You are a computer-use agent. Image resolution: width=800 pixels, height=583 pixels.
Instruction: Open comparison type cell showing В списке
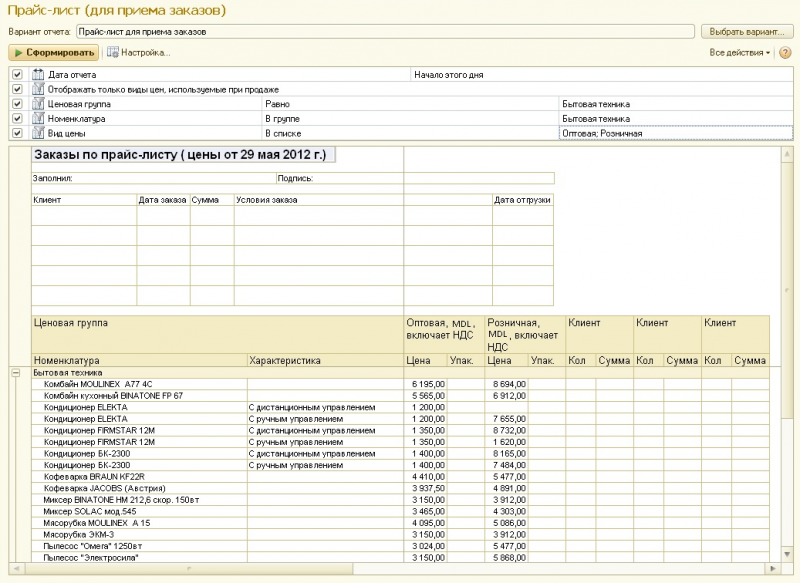[410, 133]
